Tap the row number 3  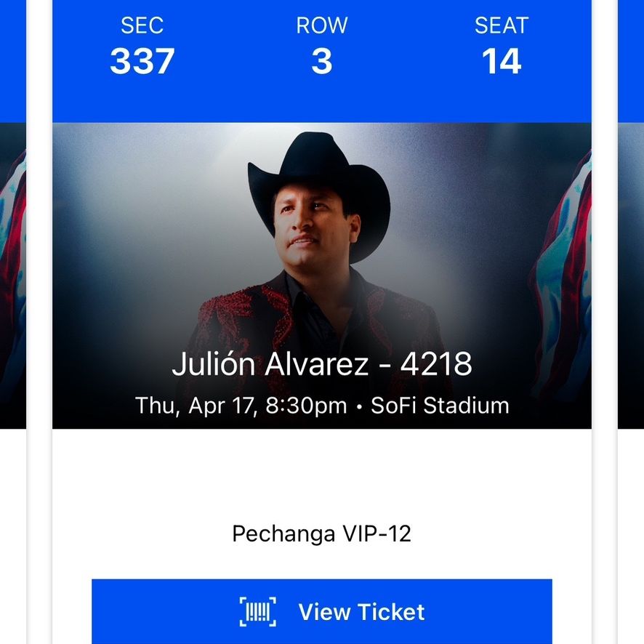(x=321, y=61)
